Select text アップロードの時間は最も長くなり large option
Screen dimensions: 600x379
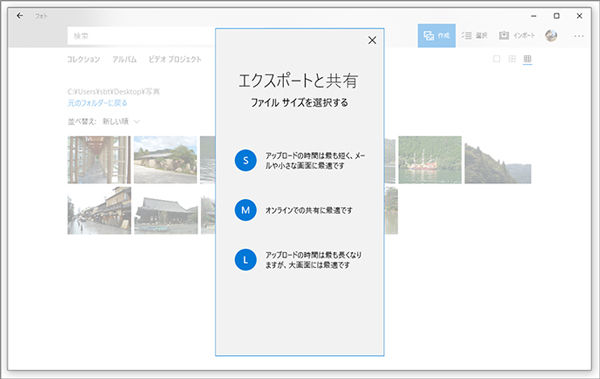point(313,260)
